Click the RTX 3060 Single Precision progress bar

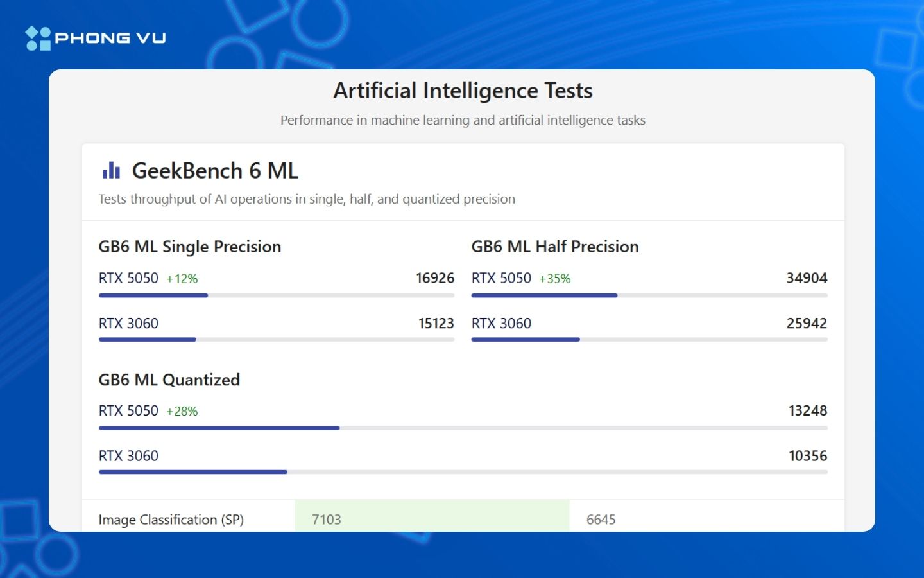tap(276, 339)
